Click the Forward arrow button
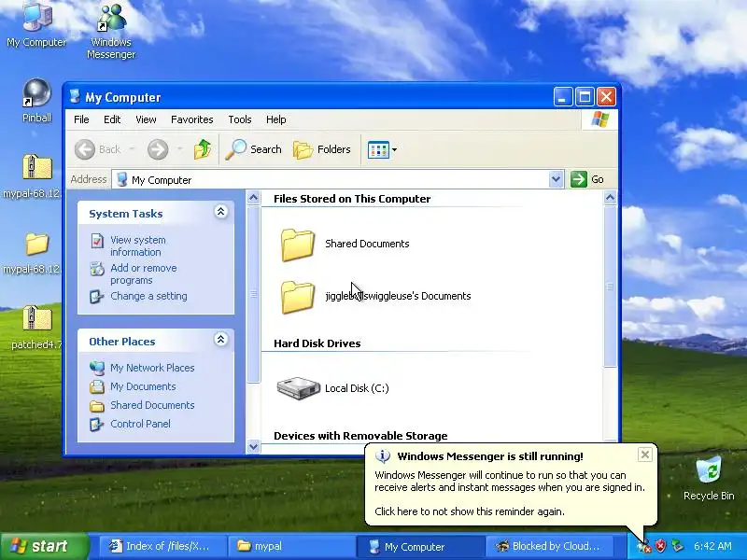This screenshot has width=747, height=560. point(158,149)
